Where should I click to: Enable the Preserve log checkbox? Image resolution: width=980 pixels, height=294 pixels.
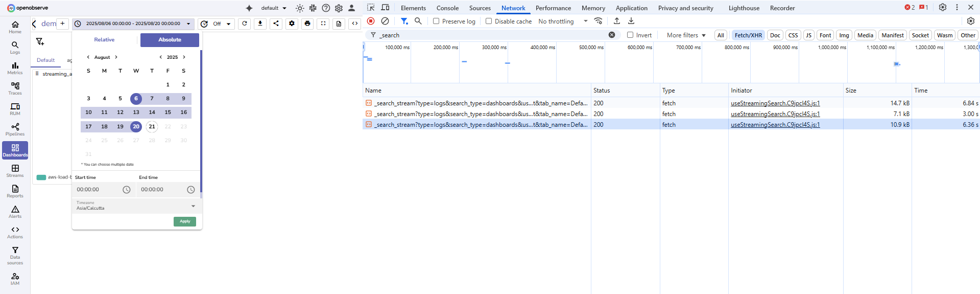pos(436,21)
